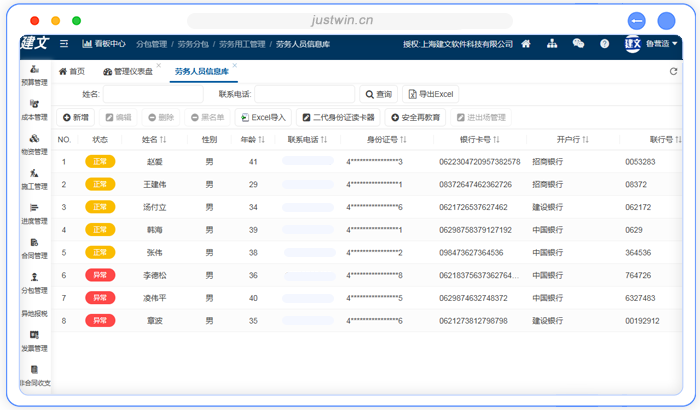Sort the table by 年龄 column
The image size is (700, 410).
pyautogui.click(x=254, y=140)
